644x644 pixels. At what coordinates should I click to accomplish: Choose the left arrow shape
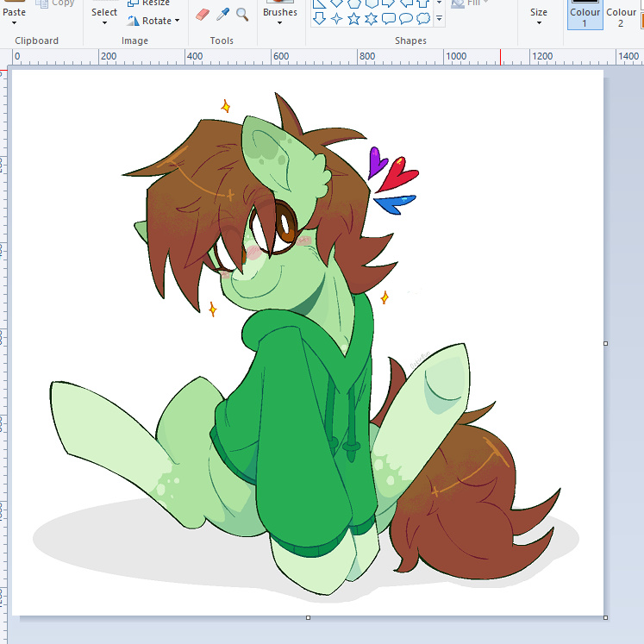click(406, 3)
